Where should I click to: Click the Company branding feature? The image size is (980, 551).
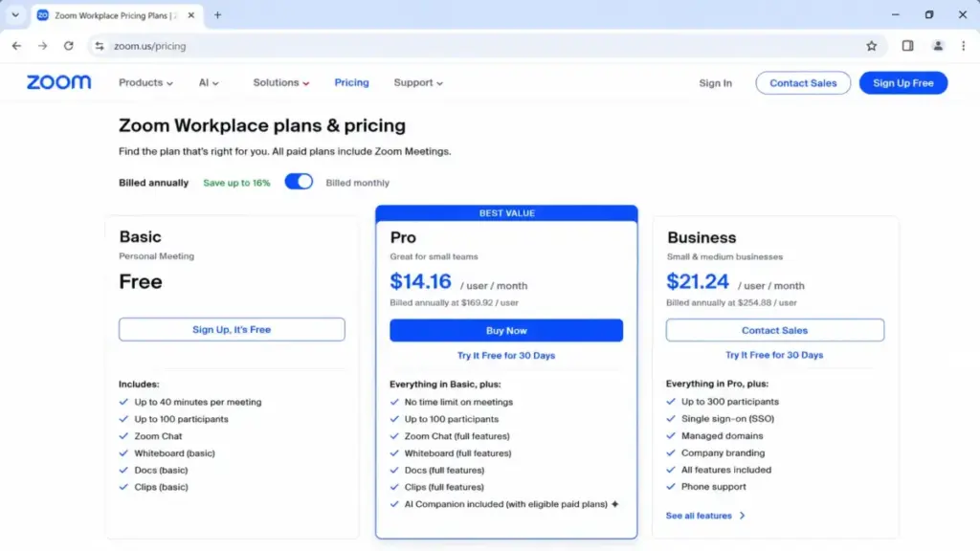point(724,452)
